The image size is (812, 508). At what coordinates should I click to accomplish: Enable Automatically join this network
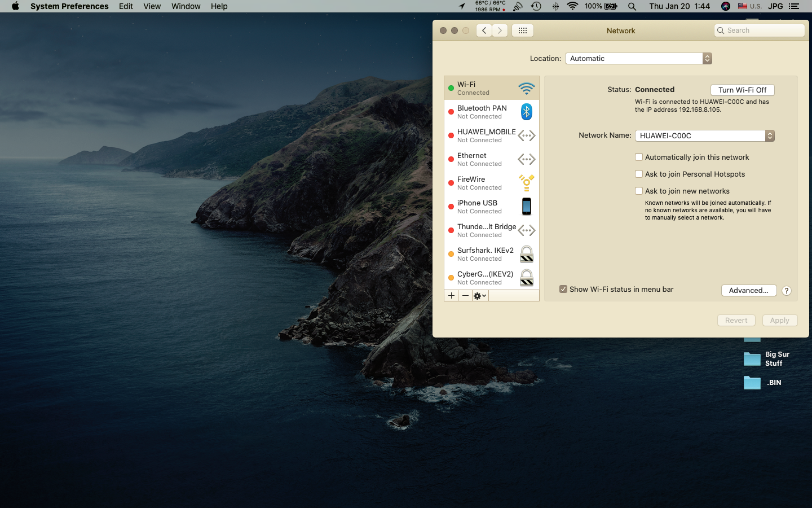coord(639,157)
